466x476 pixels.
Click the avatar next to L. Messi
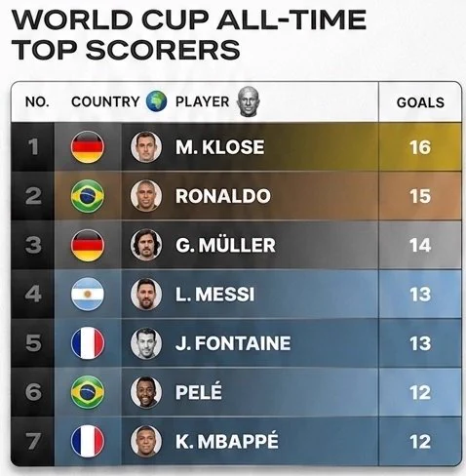146,295
